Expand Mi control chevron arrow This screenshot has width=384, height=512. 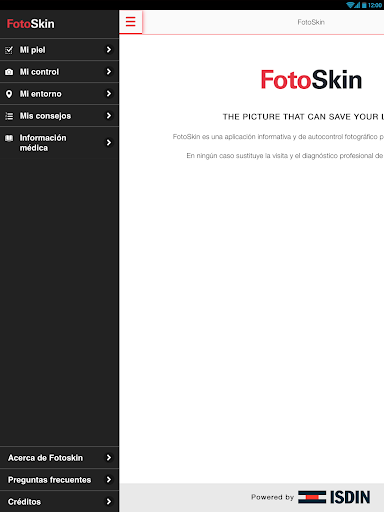pyautogui.click(x=109, y=72)
